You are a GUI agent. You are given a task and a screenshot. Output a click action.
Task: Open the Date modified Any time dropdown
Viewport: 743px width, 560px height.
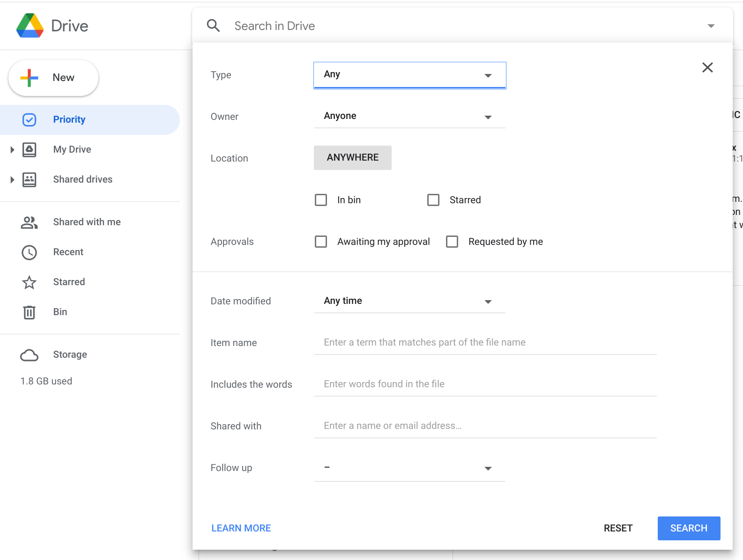(x=410, y=301)
